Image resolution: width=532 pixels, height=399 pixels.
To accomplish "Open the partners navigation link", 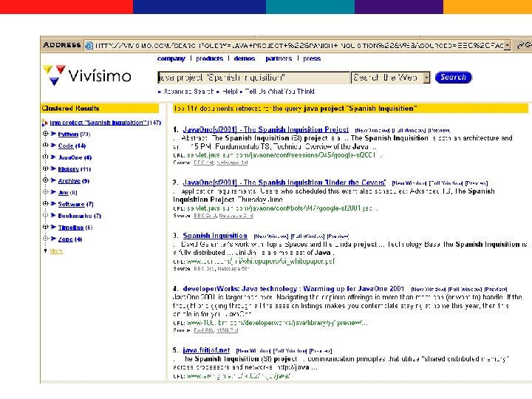I will tap(279, 58).
